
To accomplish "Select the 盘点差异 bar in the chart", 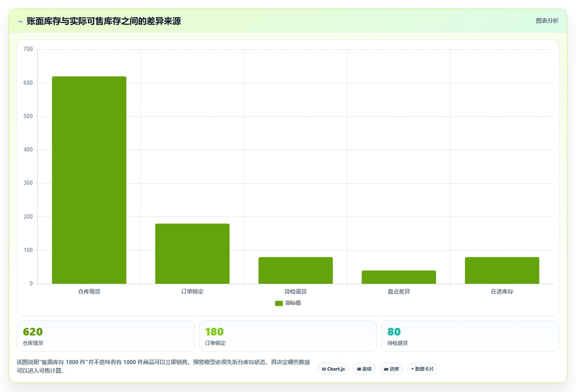I will [399, 277].
